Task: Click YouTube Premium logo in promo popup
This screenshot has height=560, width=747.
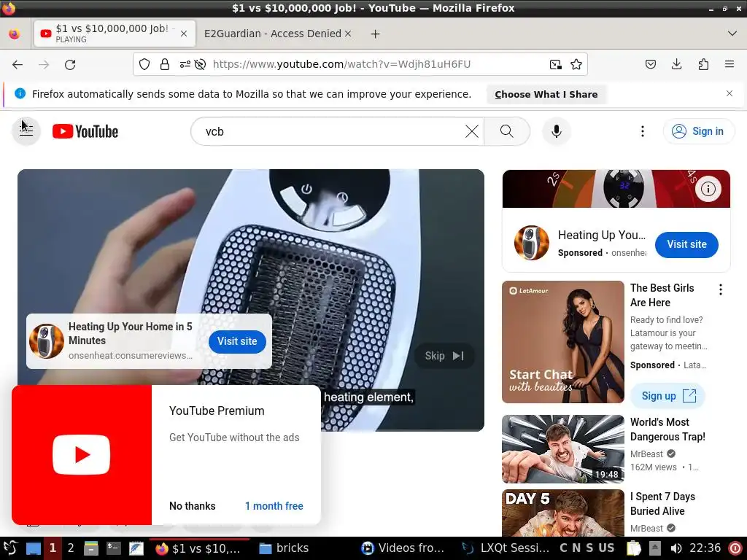Action: tap(82, 455)
